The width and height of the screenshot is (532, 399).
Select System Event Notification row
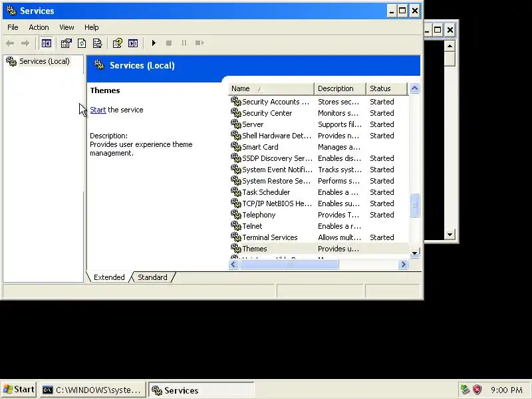pyautogui.click(x=319, y=170)
